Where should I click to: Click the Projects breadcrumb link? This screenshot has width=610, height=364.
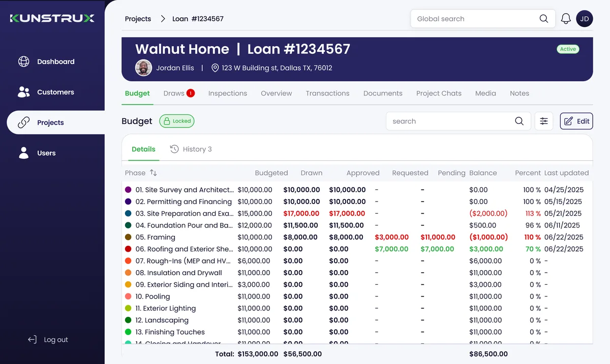pyautogui.click(x=138, y=19)
